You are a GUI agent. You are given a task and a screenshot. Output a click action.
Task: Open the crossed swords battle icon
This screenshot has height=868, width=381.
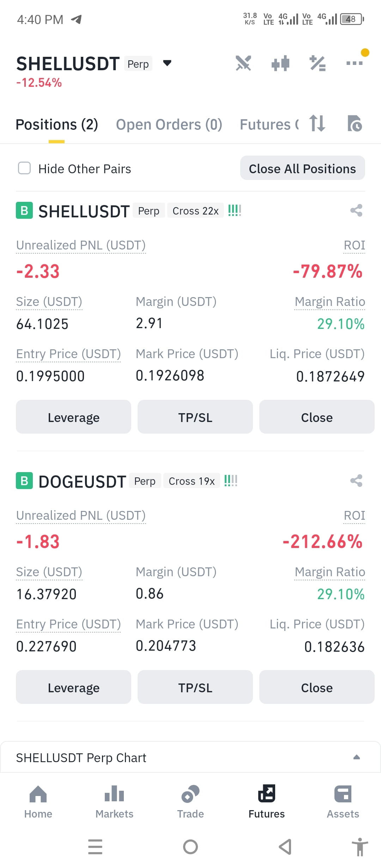pyautogui.click(x=243, y=64)
